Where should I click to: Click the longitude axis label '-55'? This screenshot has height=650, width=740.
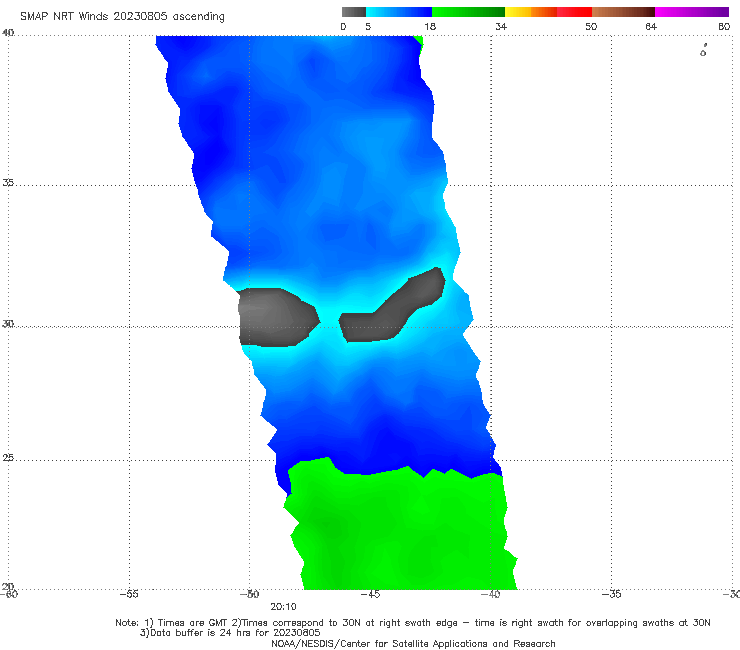129,594
